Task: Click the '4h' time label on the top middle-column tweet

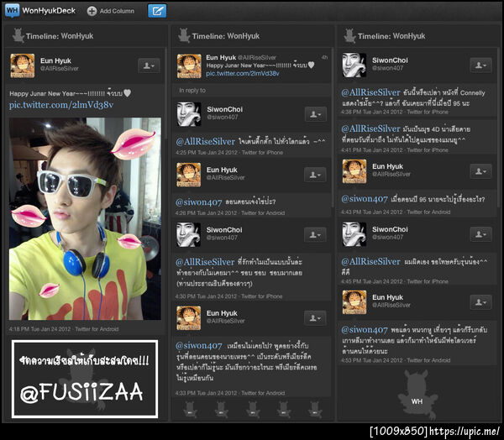Action: point(324,57)
